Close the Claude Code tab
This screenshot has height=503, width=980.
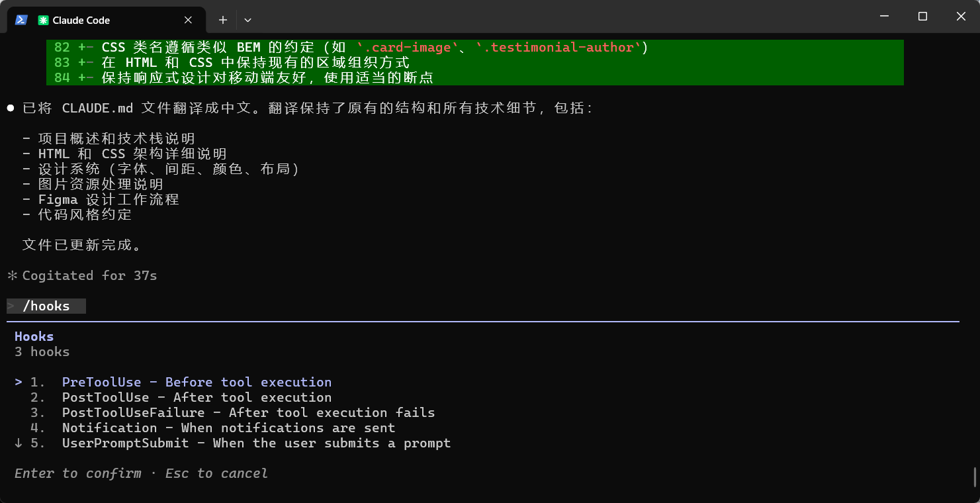[x=188, y=20]
